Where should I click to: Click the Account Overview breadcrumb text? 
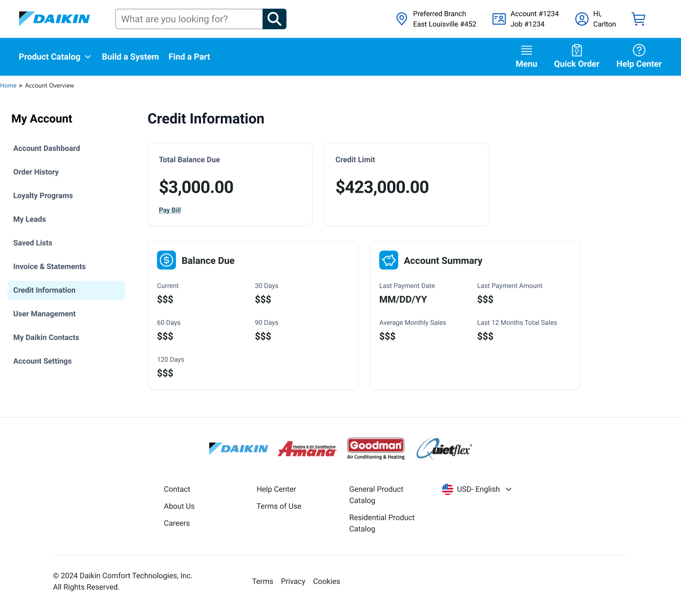click(50, 86)
